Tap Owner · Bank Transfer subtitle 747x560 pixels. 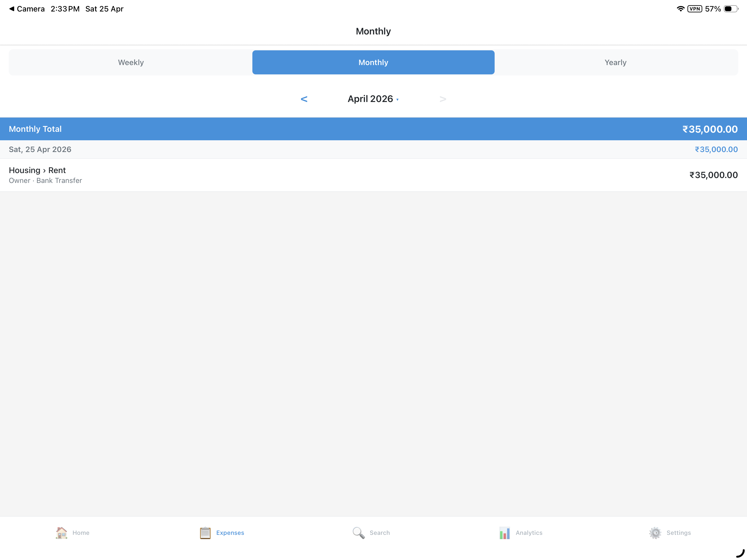pyautogui.click(x=45, y=181)
